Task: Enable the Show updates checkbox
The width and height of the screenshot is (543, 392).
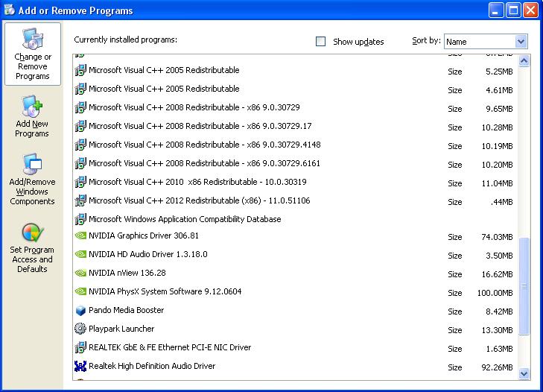Action: point(321,42)
